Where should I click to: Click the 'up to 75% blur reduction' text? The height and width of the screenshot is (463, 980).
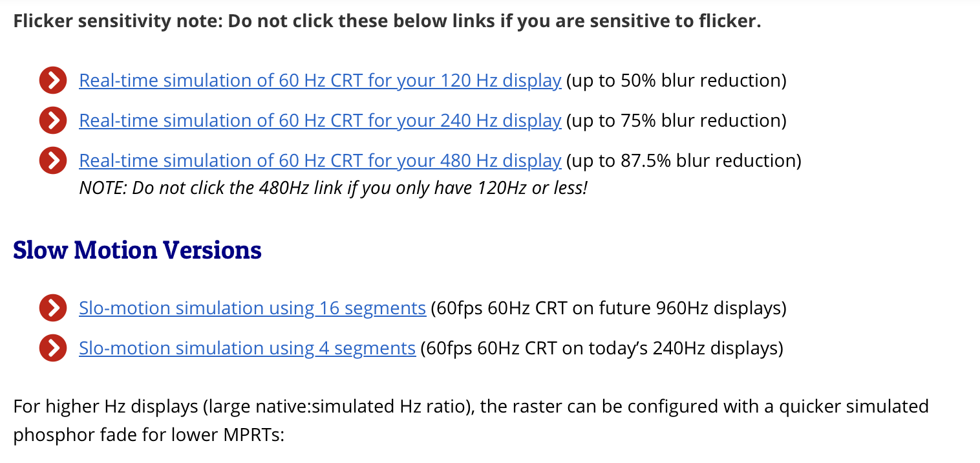pos(676,121)
